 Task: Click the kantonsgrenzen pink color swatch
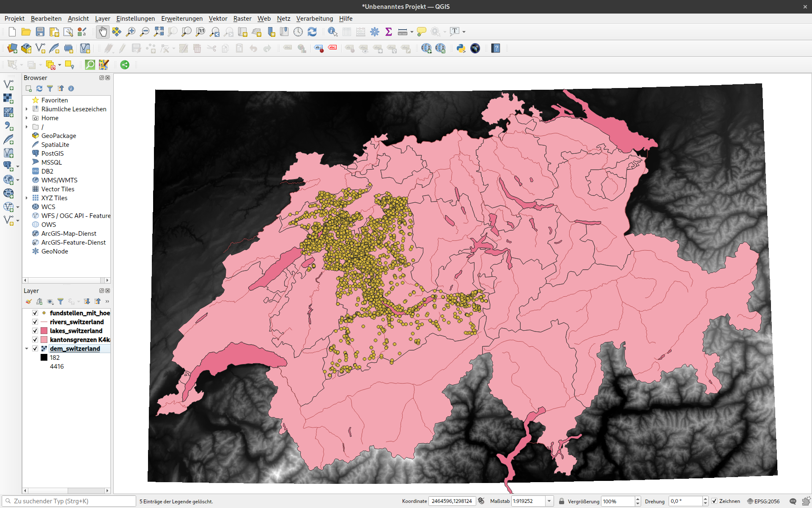[44, 340]
